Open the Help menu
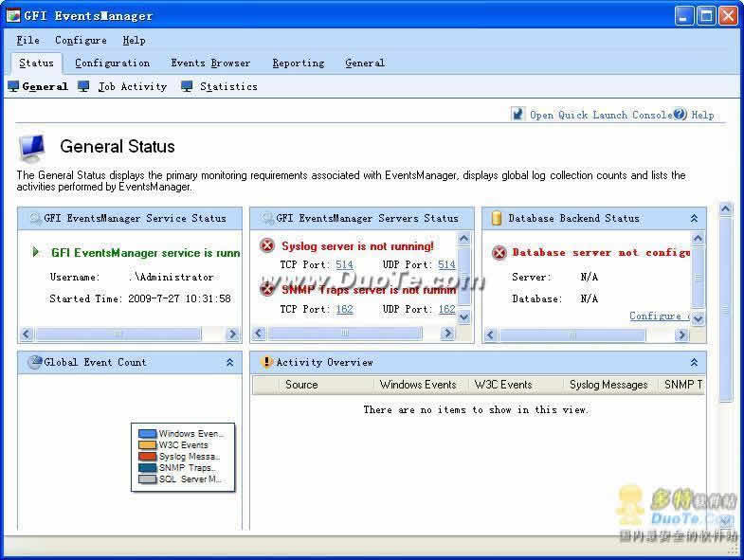Viewport: 744px width, 560px height. point(134,41)
